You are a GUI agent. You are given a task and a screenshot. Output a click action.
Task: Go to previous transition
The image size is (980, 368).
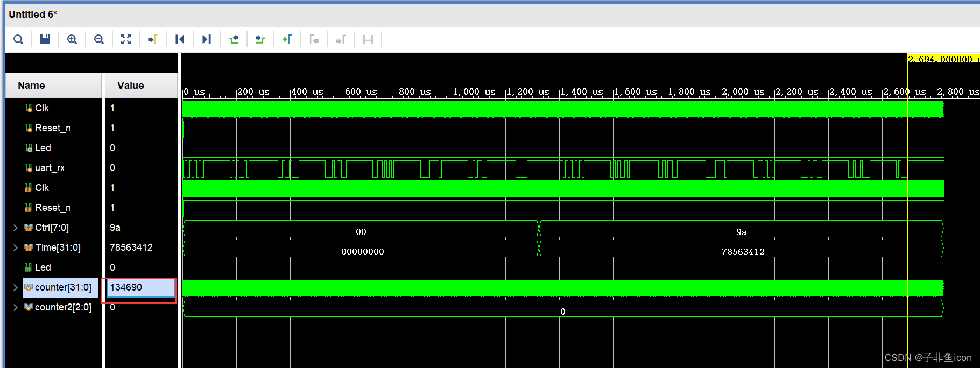click(234, 39)
